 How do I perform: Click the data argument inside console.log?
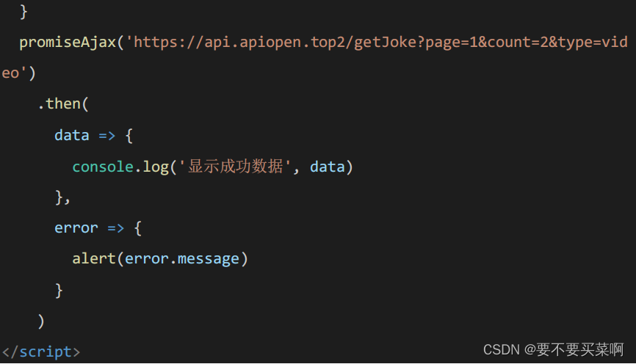tap(328, 167)
